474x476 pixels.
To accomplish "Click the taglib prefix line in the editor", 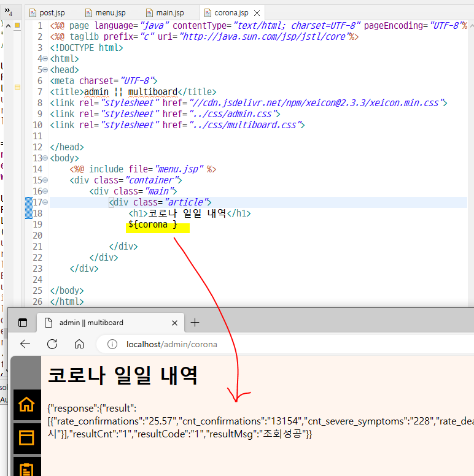I will click(204, 36).
